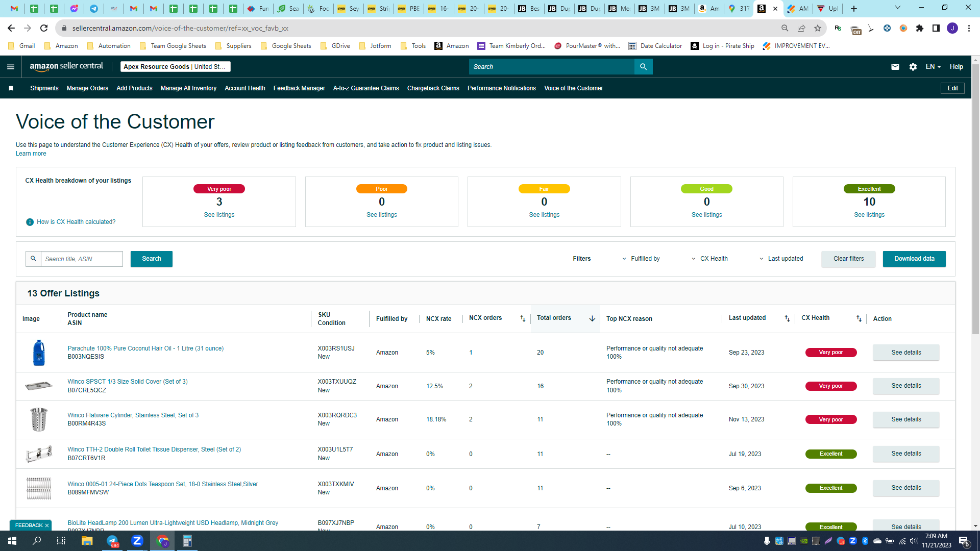Screen dimensions: 980x551
Task: Click the Seller Central search magnifier button
Action: click(x=643, y=67)
